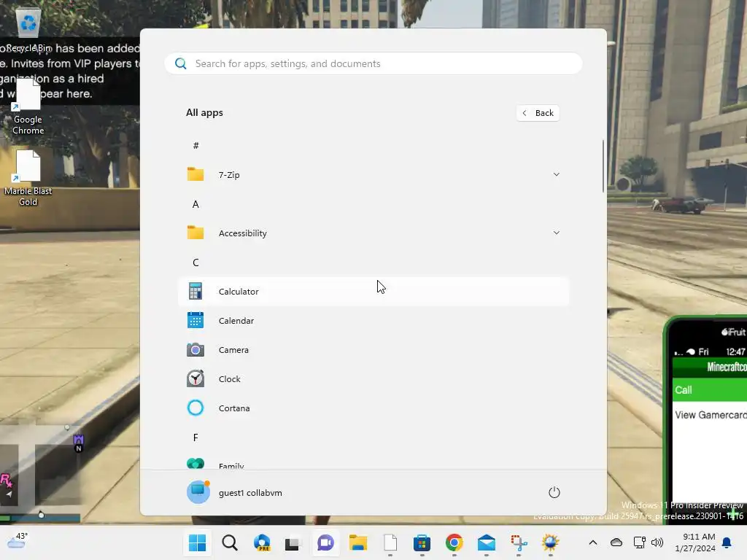Open the Calendar app
This screenshot has width=747, height=560.
tap(373, 321)
